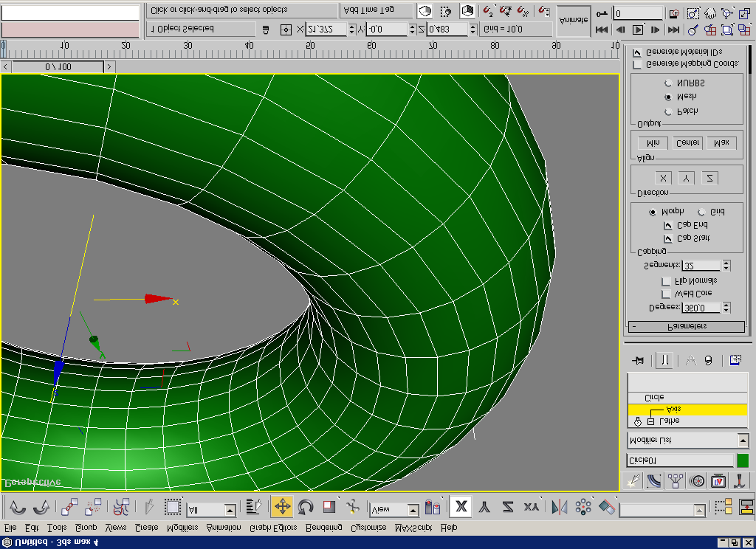Screen dimensions: 756x549
Task: Open the Hierarchy command panel tab
Action: [x=676, y=480]
